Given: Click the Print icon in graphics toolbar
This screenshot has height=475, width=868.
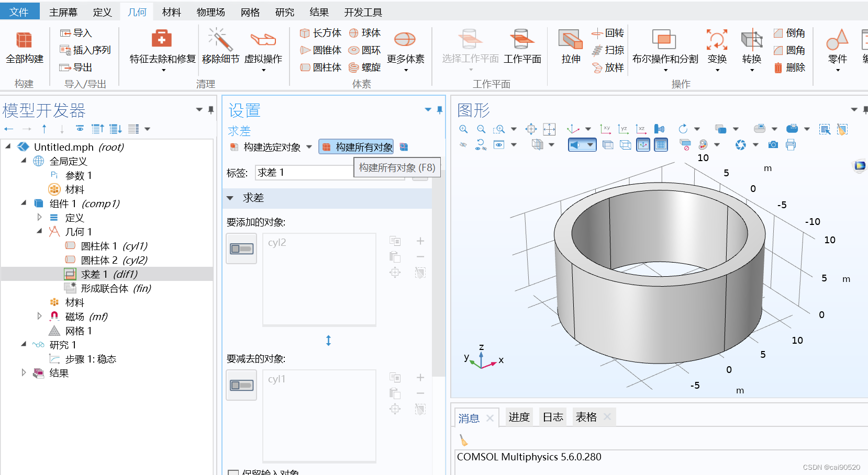Looking at the screenshot, I should point(791,145).
